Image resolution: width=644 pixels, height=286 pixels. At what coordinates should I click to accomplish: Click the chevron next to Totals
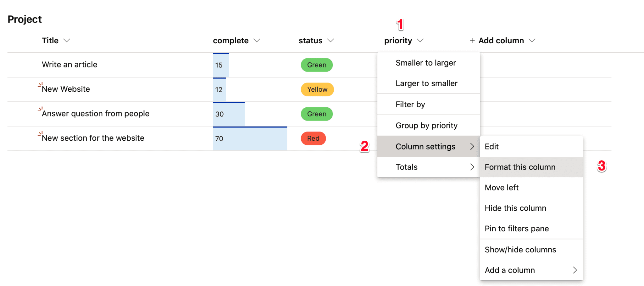point(472,167)
